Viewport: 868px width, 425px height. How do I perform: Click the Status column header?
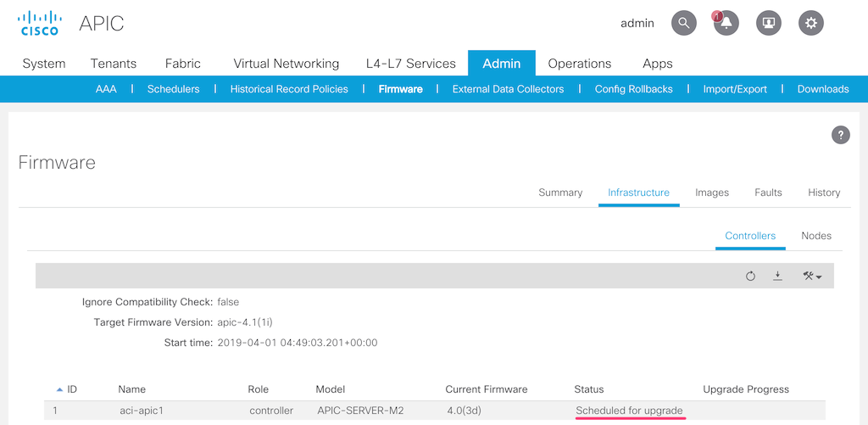(589, 389)
